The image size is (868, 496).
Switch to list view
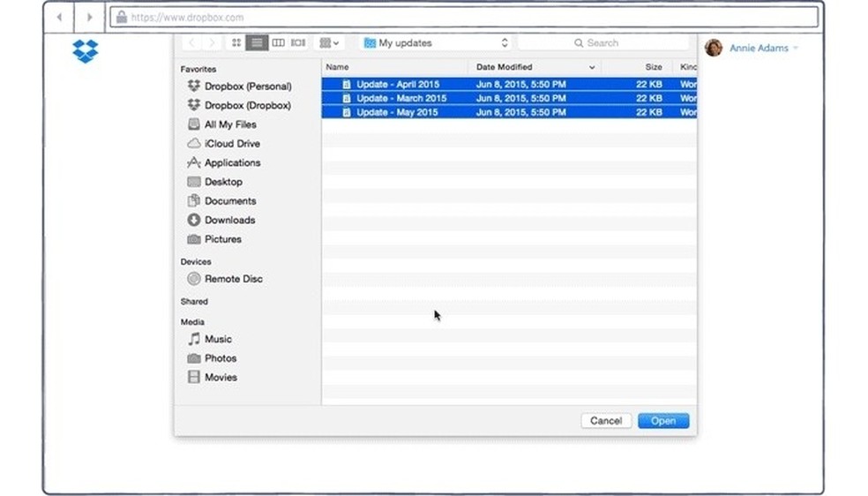(257, 42)
